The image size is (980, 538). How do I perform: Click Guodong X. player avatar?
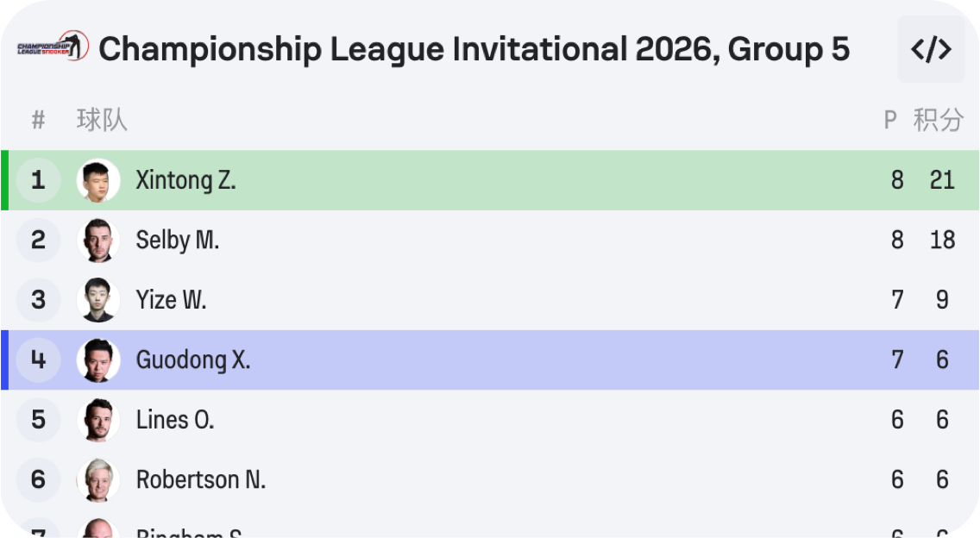(98, 360)
